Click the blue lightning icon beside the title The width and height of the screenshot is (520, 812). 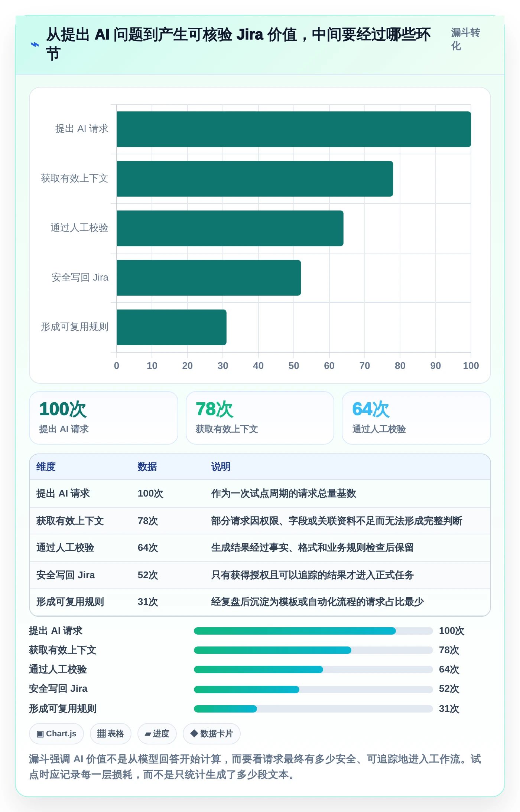35,45
